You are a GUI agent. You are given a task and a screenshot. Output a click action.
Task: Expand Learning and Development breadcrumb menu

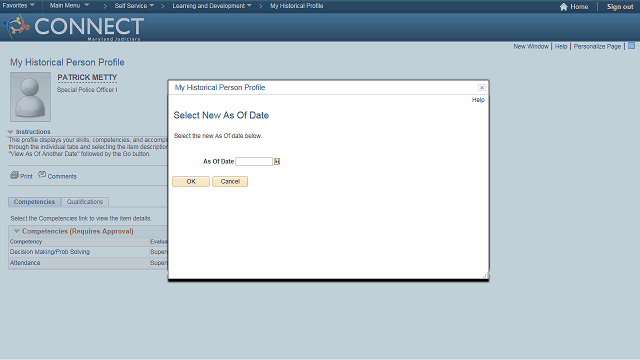(x=212, y=6)
